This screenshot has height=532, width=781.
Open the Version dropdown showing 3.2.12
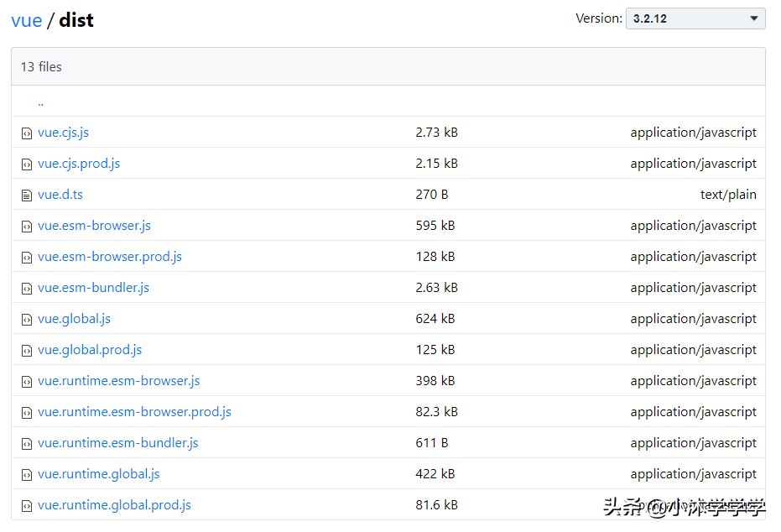[x=695, y=18]
